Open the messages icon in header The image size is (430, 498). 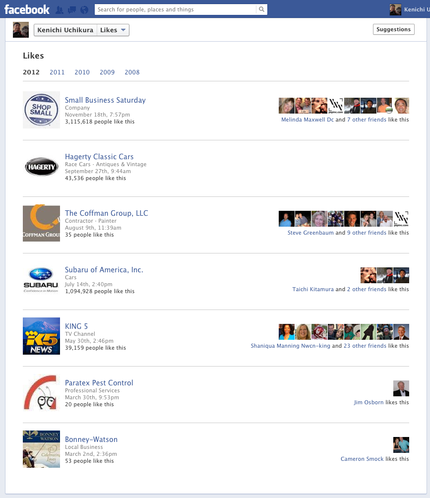[72, 10]
